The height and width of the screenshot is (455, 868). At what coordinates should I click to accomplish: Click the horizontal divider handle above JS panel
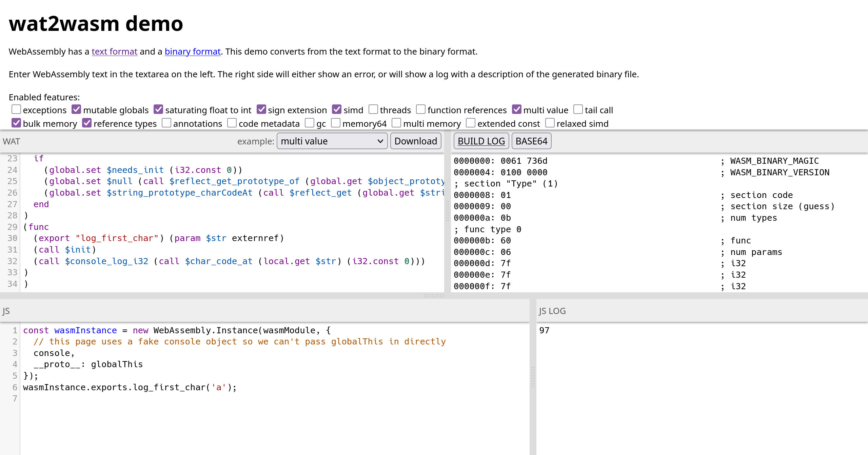pos(434,296)
